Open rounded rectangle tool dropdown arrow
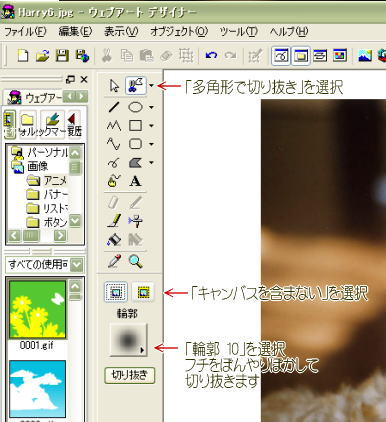Screen dimensions: 386x422 [x=152, y=144]
